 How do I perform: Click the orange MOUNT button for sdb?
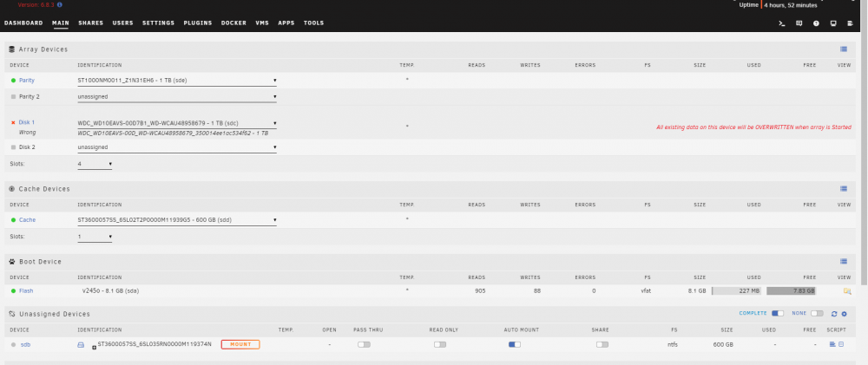point(240,344)
